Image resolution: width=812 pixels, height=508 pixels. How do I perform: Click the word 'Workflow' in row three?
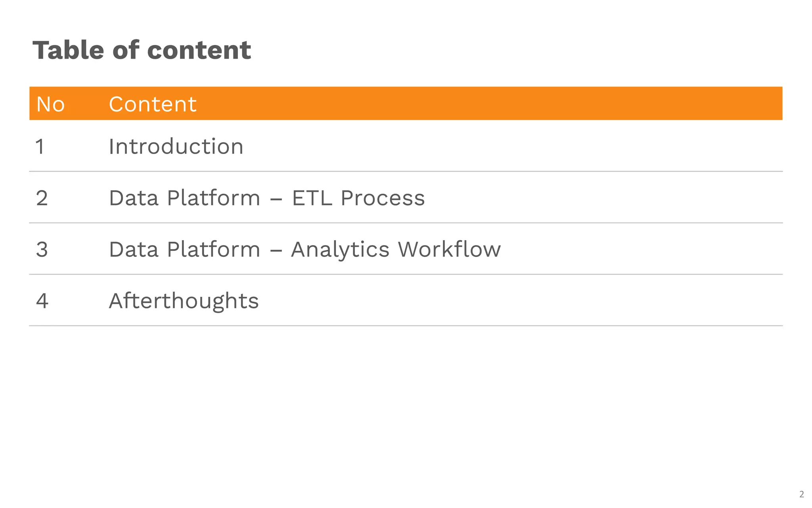(x=449, y=250)
